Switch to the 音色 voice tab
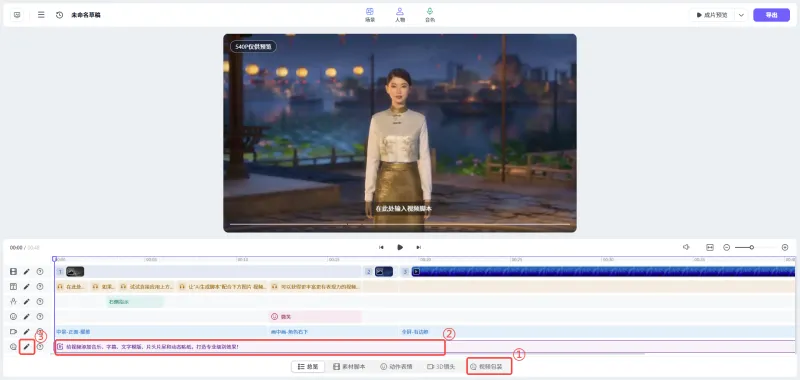 pos(430,15)
